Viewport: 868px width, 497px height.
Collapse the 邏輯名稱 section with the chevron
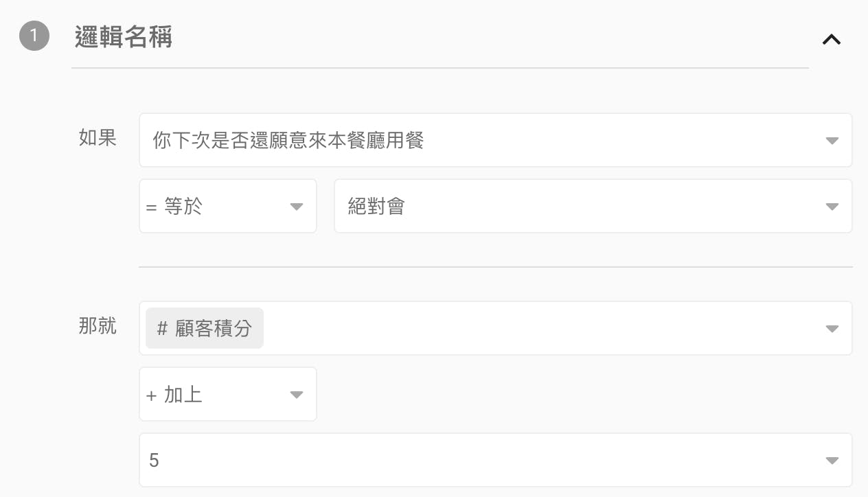(831, 39)
